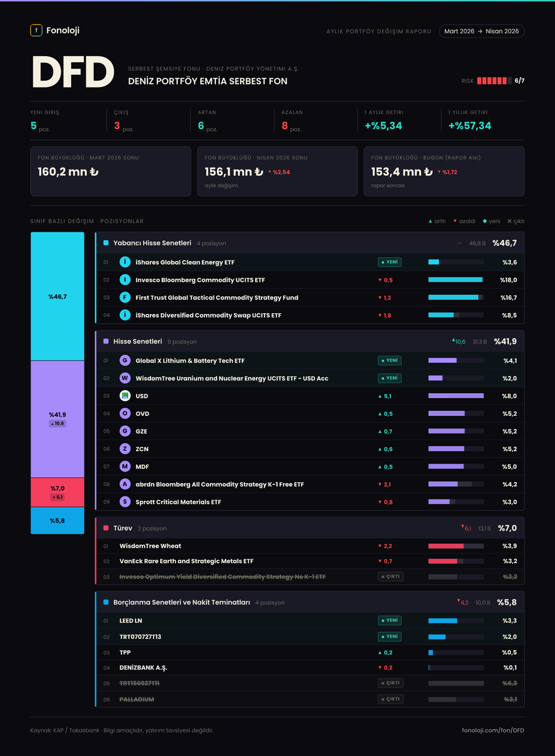Click the Fonoloji brand name
Viewport: 555px width, 756px height.
click(x=63, y=30)
